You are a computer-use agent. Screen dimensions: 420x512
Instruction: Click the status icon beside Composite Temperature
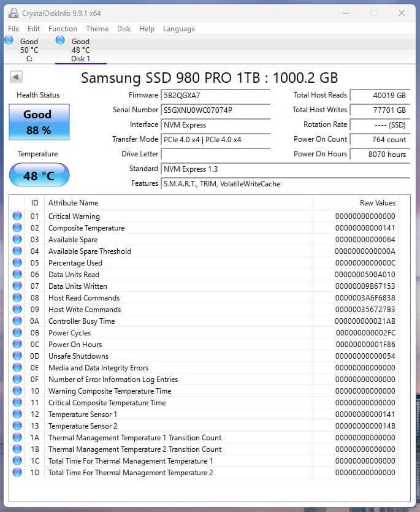click(17, 227)
